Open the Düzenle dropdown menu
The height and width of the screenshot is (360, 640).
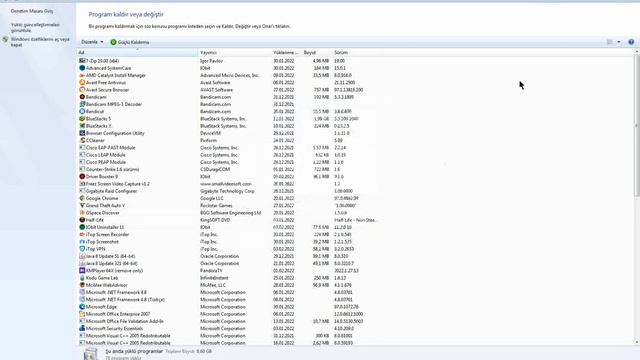92,42
